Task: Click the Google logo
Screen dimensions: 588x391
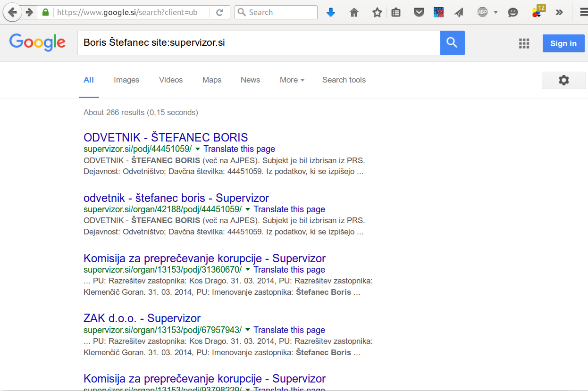Action: point(37,42)
